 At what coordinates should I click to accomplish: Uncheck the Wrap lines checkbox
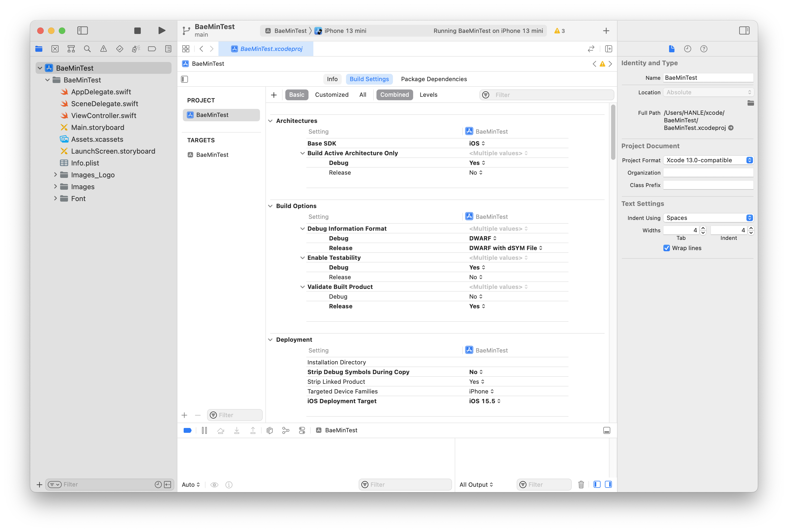click(667, 248)
